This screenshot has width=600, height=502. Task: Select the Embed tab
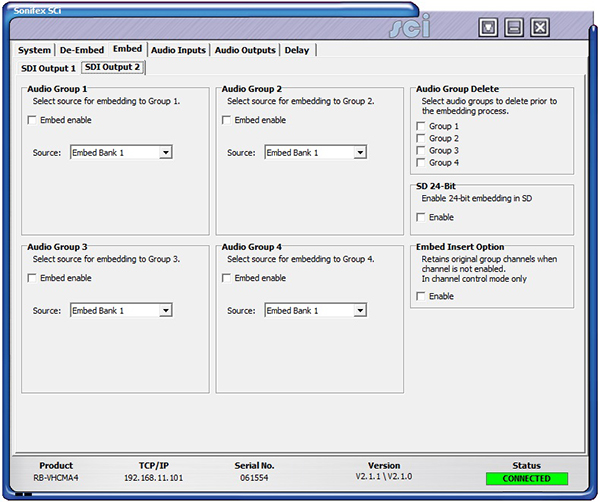tap(127, 49)
